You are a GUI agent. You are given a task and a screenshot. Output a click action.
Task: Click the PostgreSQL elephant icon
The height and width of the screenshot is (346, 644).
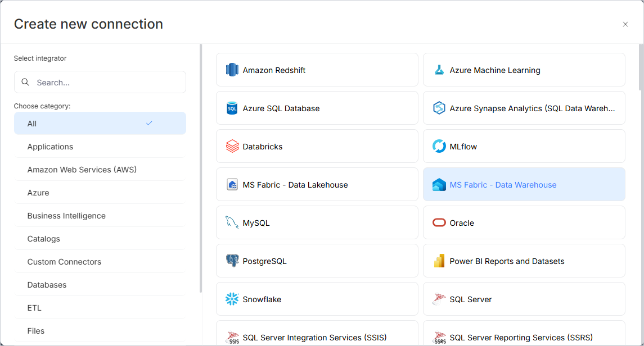(x=232, y=261)
